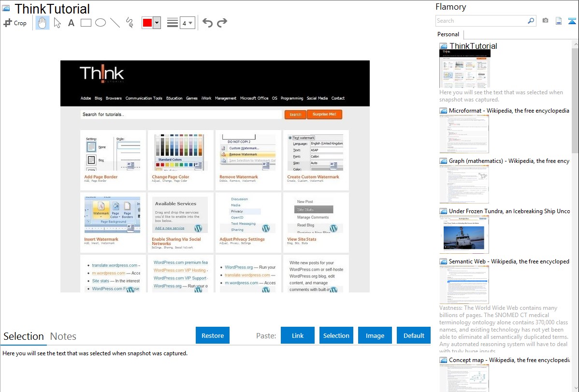The height and width of the screenshot is (392, 579).
Task: Click the ThinkTutorial description text in the list
Action: click(501, 96)
